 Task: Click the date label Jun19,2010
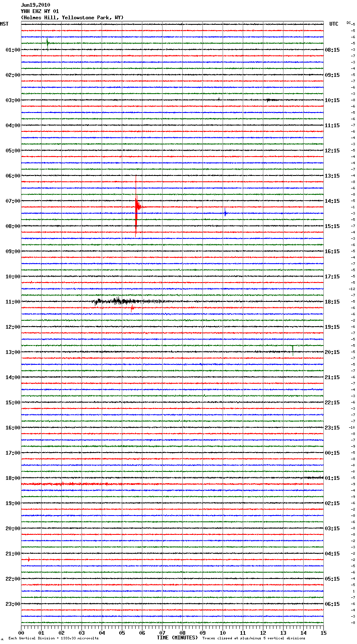pos(35,5)
